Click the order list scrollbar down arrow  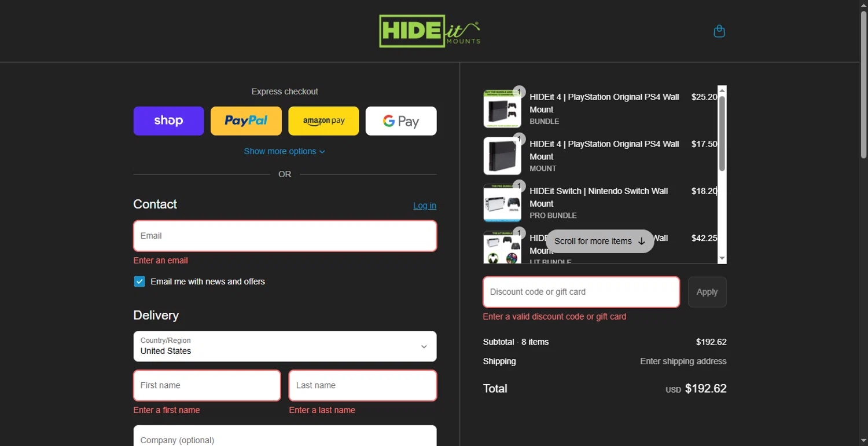pyautogui.click(x=722, y=259)
